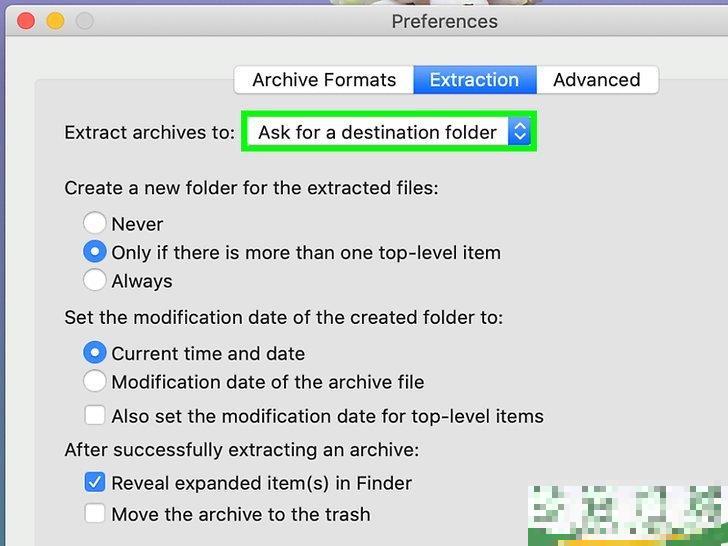Click the Never option label text
728x546 pixels.
137,224
